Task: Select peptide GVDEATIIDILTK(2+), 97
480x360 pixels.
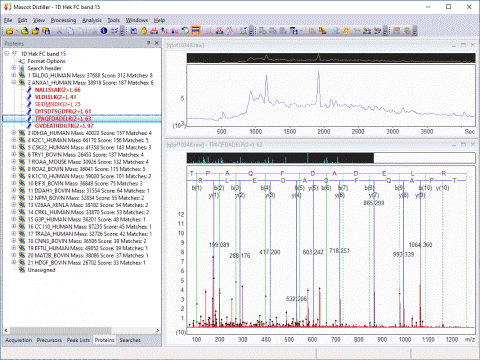Action: click(64, 126)
